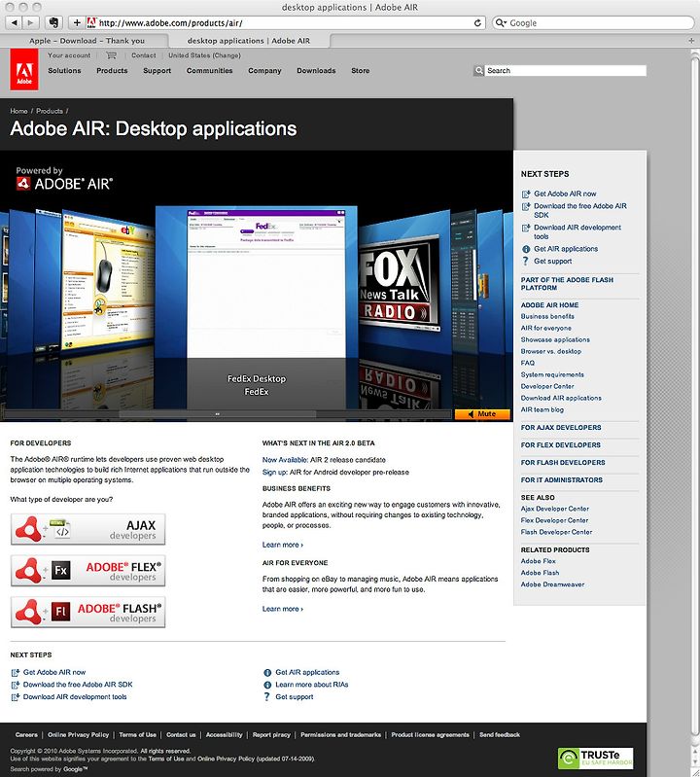Click bottom Get support question mark icon
The height and width of the screenshot is (777, 700).
pyautogui.click(x=267, y=696)
